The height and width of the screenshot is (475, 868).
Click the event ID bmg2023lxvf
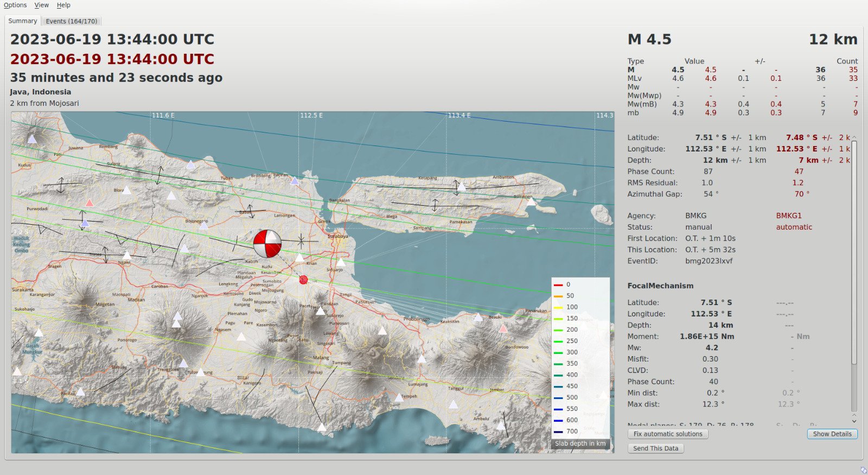click(709, 261)
